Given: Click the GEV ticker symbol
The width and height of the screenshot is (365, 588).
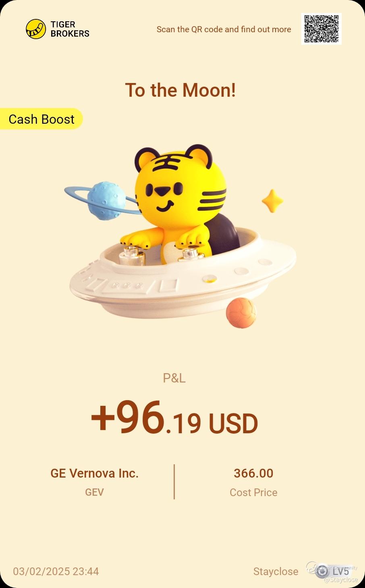Looking at the screenshot, I should click(x=94, y=492).
